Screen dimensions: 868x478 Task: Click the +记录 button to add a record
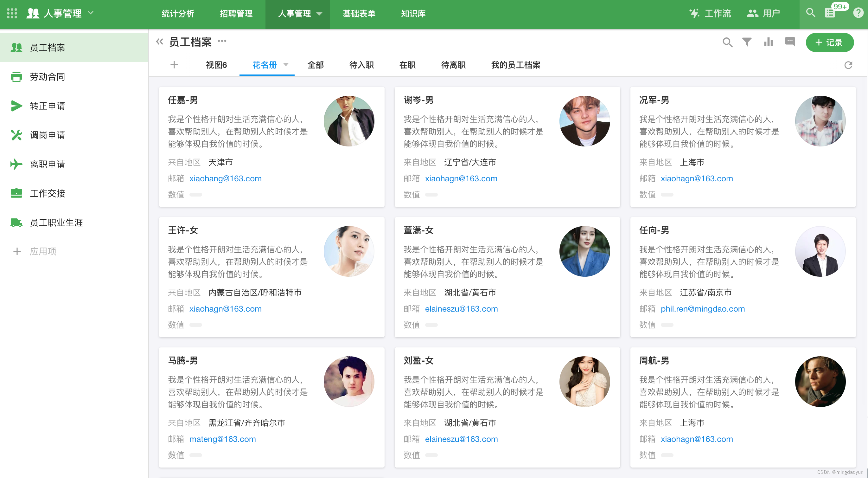tap(830, 42)
